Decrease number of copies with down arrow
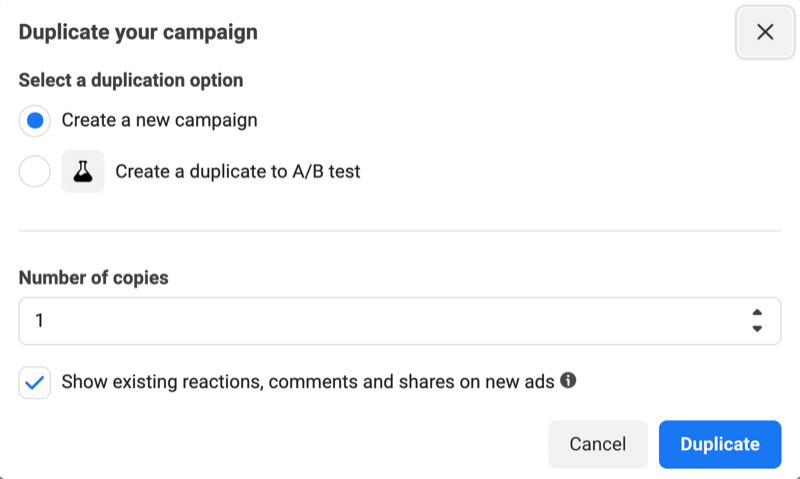Viewport: 800px width, 479px height. tap(757, 329)
